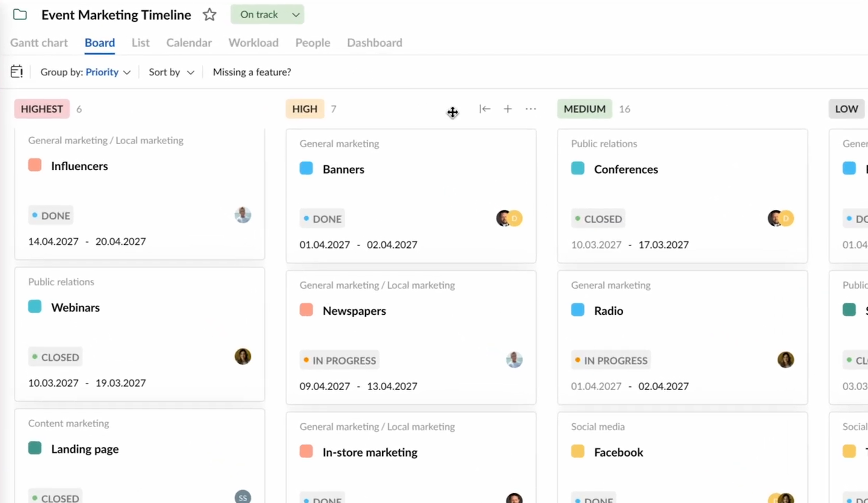The width and height of the screenshot is (868, 503).
Task: Click the Conferences card assignee avatars
Action: point(781,218)
